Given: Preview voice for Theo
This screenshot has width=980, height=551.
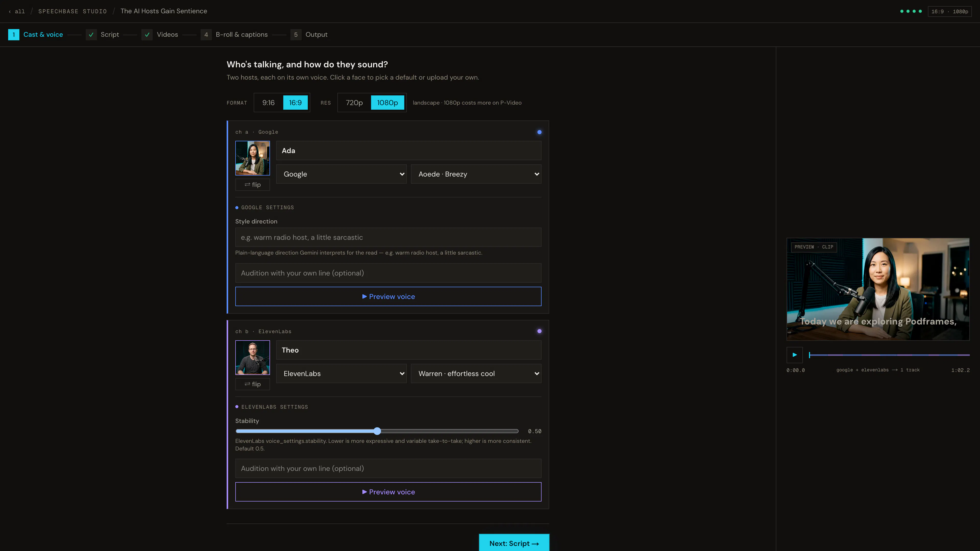Looking at the screenshot, I should 388,492.
